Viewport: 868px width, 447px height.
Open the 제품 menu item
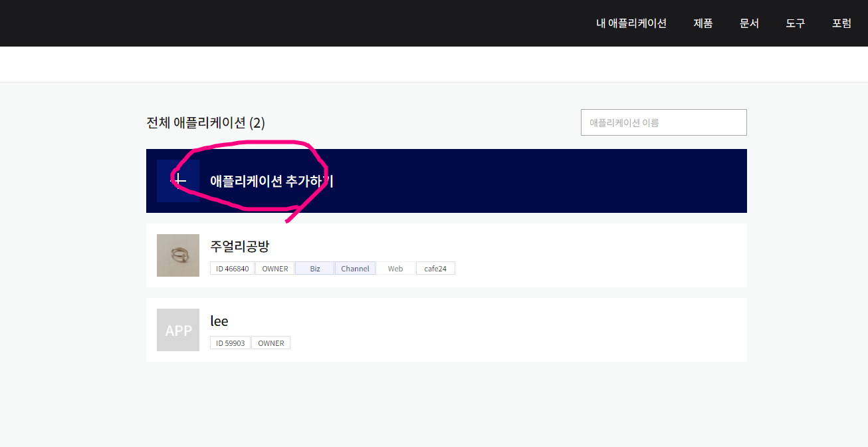click(703, 23)
